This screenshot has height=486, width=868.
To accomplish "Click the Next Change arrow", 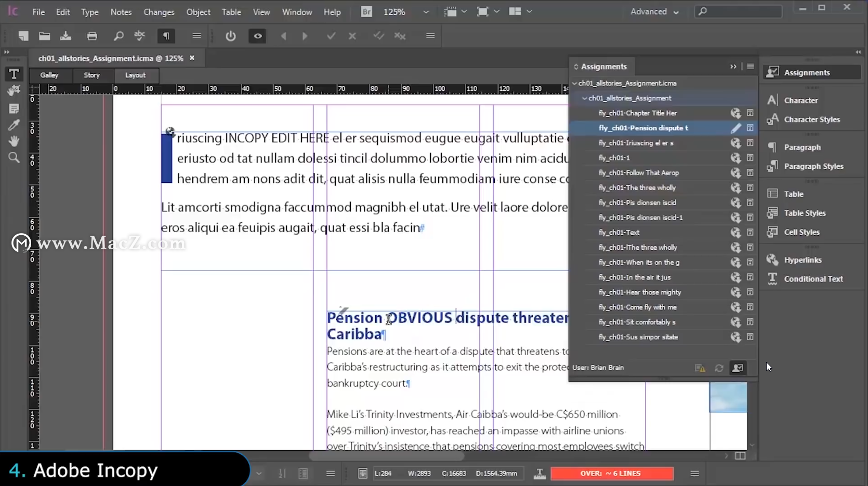I will click(305, 36).
